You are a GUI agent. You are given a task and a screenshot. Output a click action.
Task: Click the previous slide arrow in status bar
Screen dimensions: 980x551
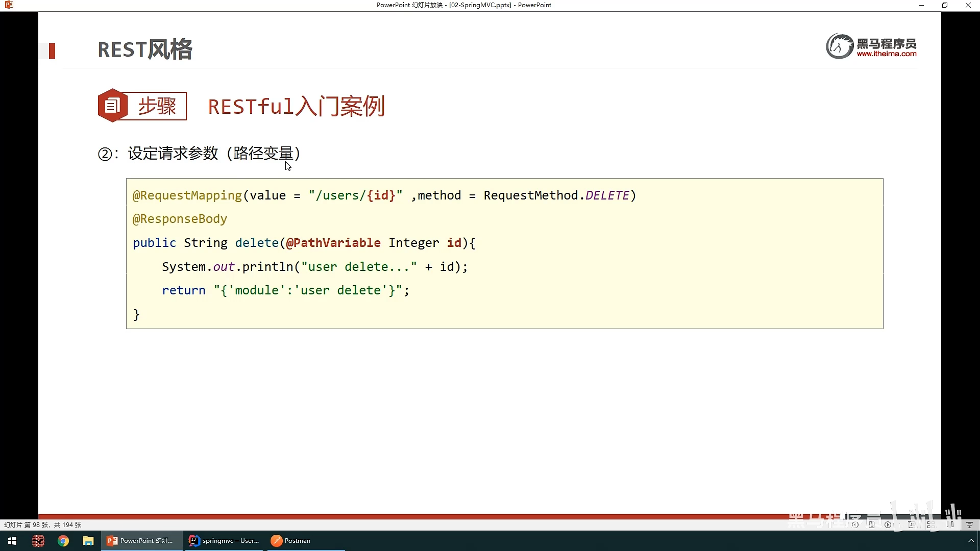(855, 524)
